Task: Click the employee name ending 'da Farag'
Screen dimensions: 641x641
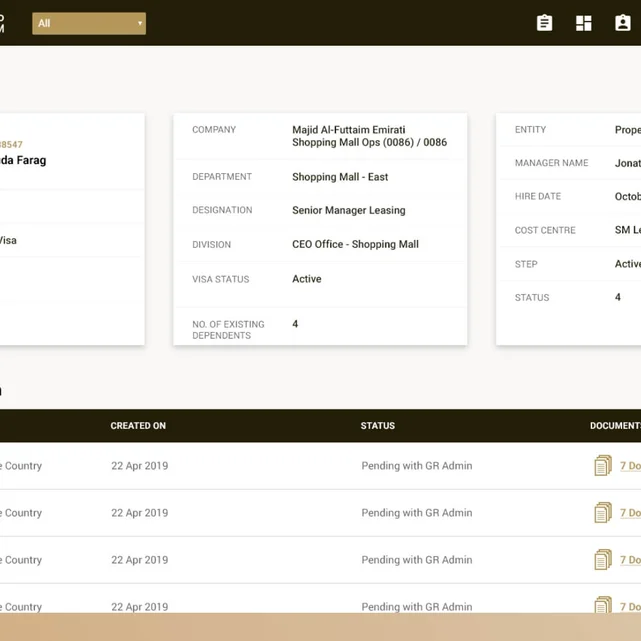Action: coord(23,160)
